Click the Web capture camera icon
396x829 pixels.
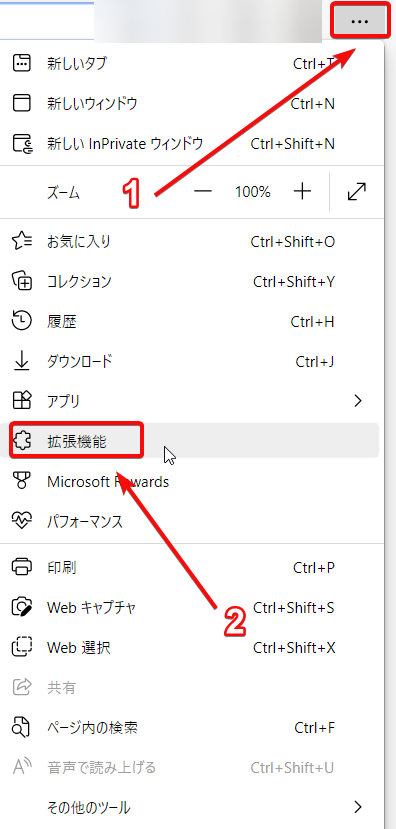click(22, 607)
